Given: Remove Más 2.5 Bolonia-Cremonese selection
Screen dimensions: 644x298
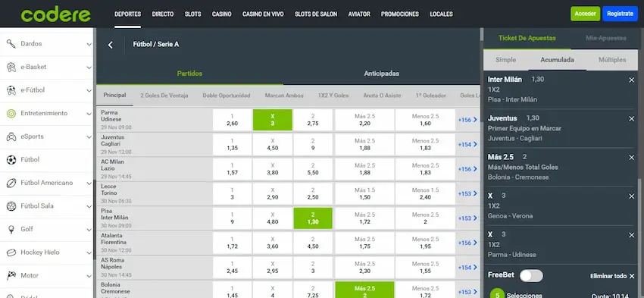Looking at the screenshot, I should coord(631,158).
